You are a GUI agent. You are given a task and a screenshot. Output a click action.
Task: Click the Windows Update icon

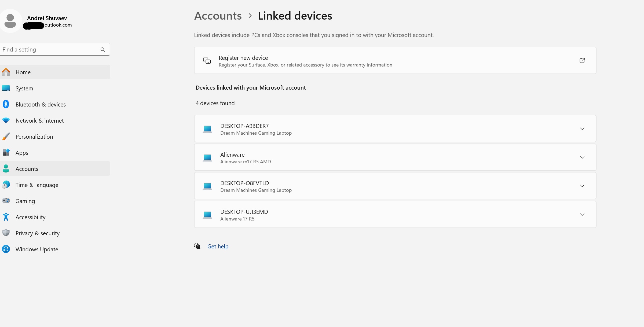click(6, 249)
